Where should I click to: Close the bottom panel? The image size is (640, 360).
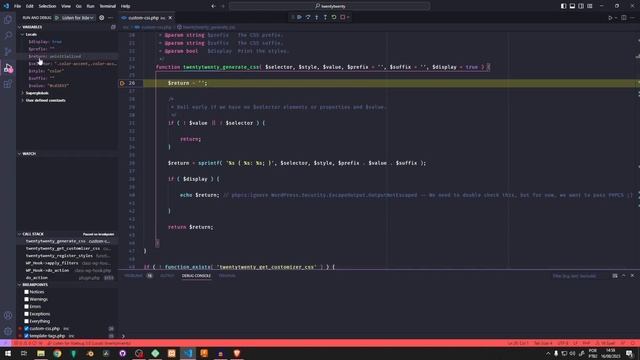tap(632, 276)
